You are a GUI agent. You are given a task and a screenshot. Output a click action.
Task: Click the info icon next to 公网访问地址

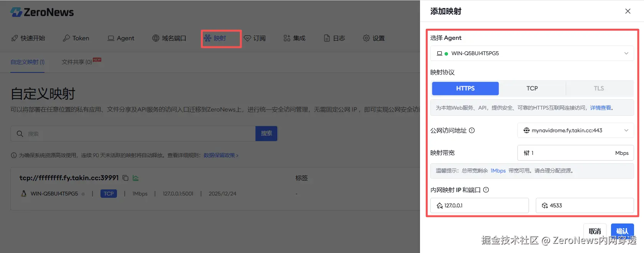[x=472, y=130]
